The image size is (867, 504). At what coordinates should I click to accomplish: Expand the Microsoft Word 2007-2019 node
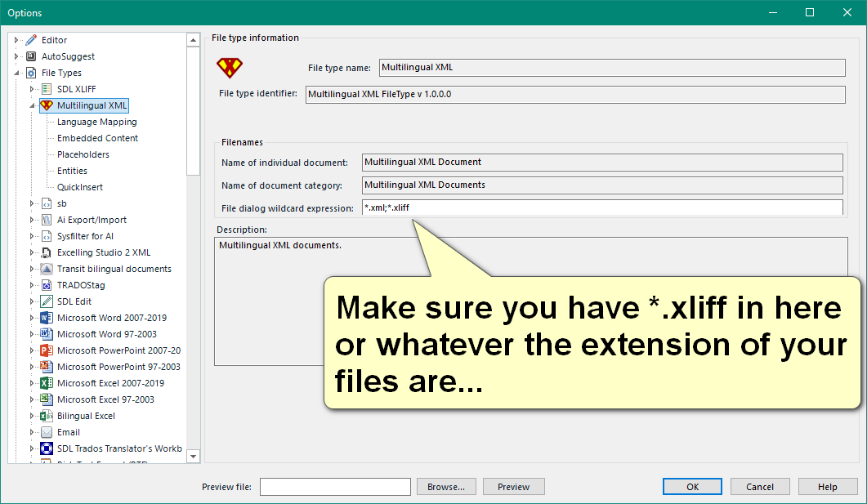tap(32, 318)
